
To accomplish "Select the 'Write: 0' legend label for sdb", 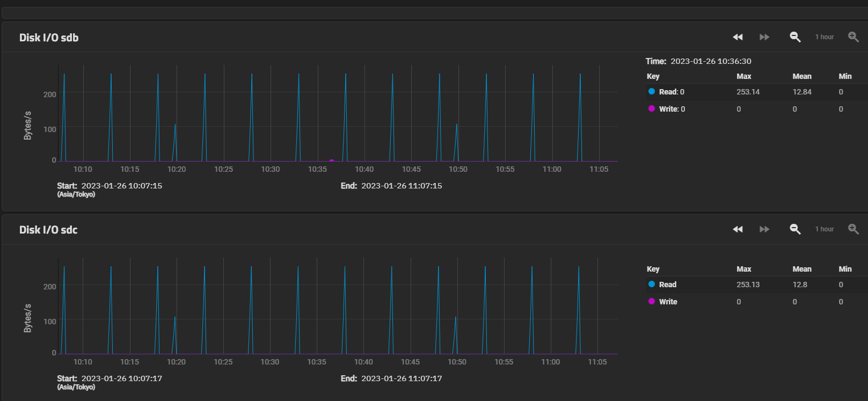I will (672, 109).
